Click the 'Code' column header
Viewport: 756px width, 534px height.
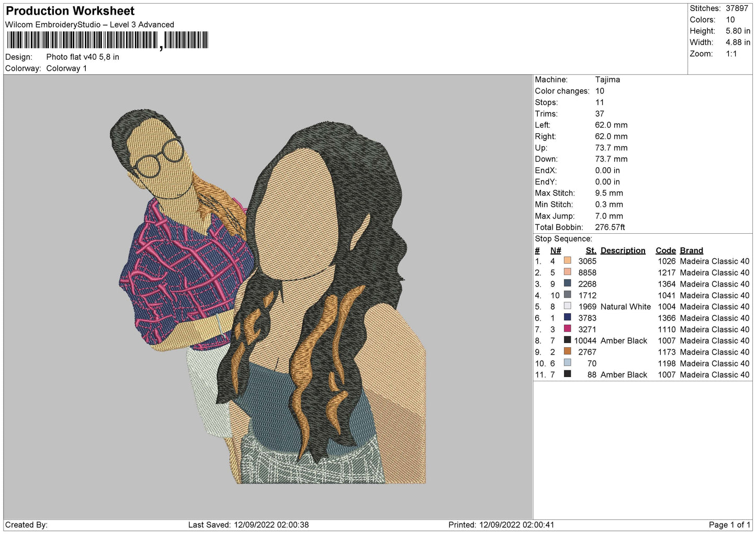665,251
